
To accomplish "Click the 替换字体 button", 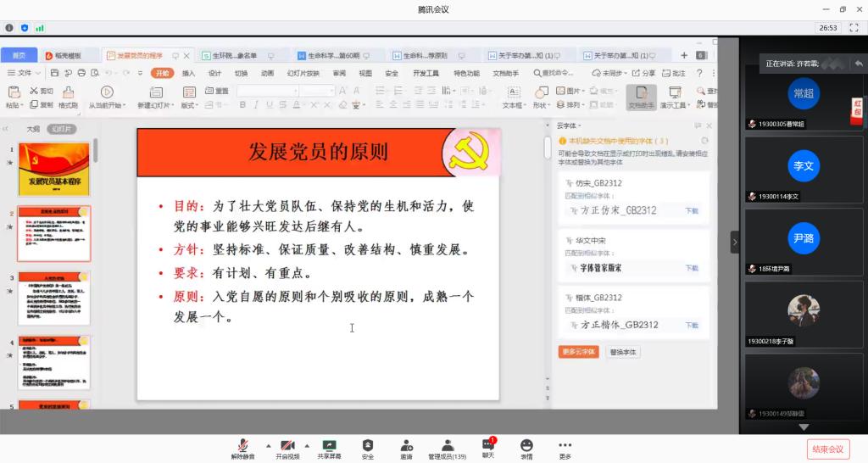I will point(623,351).
